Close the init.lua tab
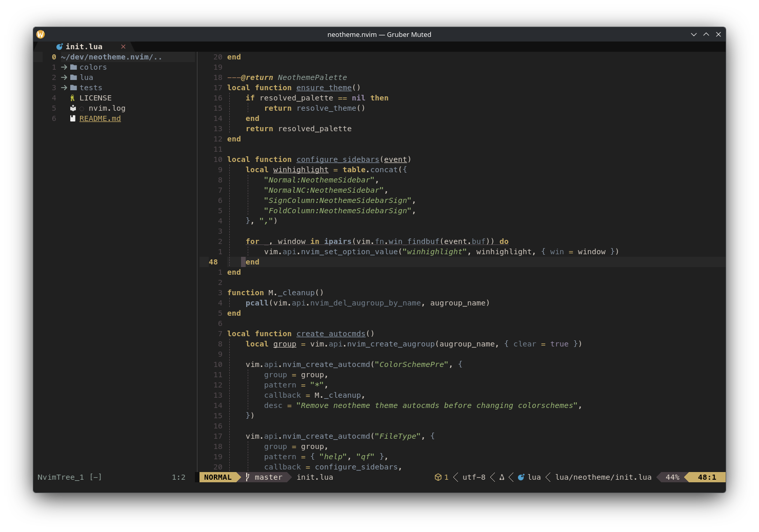759x532 pixels. tap(123, 47)
